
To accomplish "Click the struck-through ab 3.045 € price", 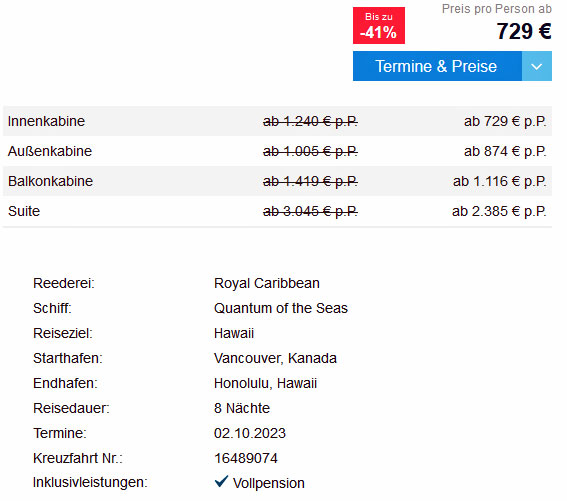I will (310, 212).
